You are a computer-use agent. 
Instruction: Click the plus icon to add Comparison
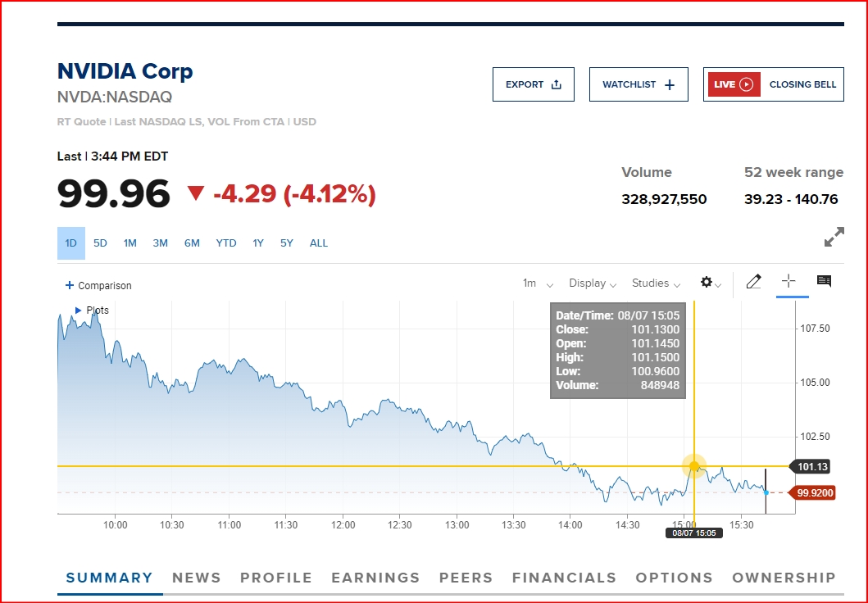[x=69, y=286]
